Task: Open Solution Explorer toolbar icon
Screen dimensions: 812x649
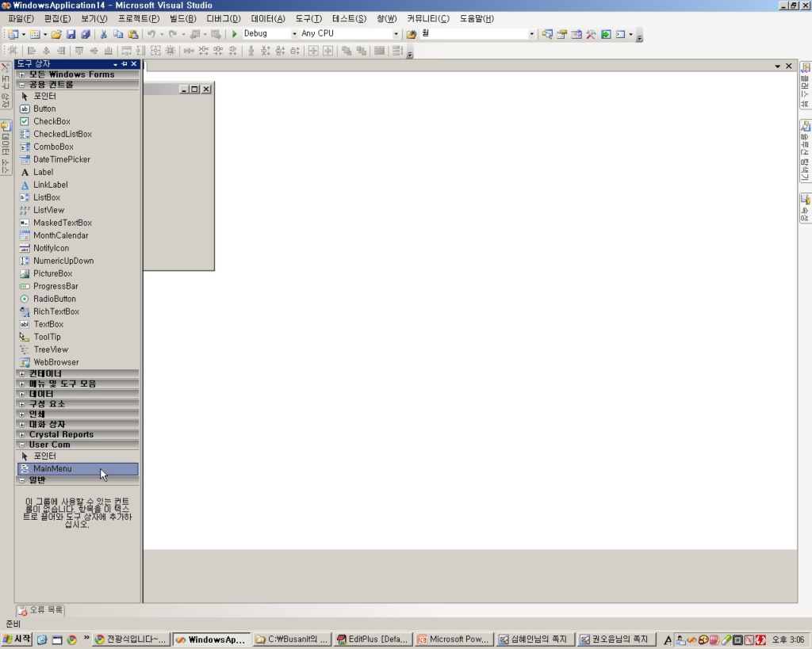Action: [x=547, y=34]
